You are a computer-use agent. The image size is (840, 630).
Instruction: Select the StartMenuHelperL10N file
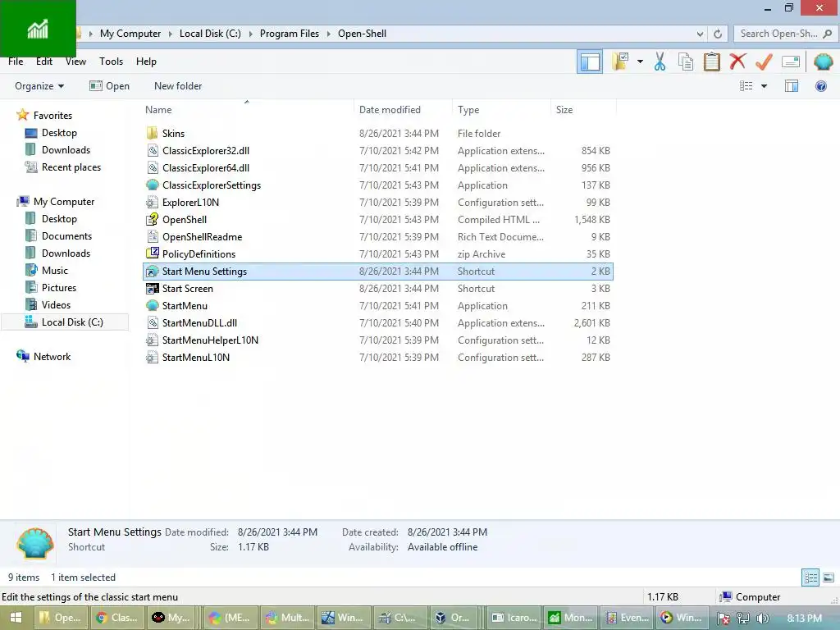(378, 340)
